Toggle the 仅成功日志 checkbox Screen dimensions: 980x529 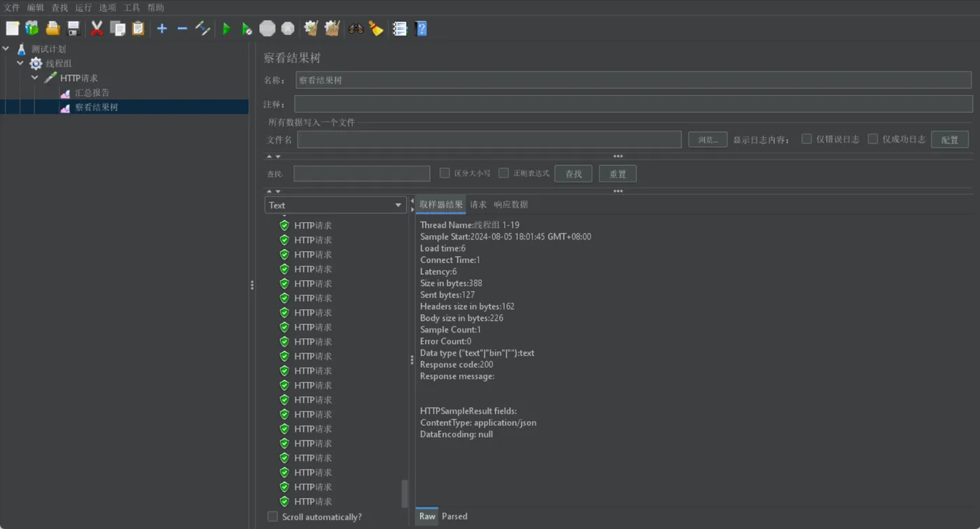[873, 139]
